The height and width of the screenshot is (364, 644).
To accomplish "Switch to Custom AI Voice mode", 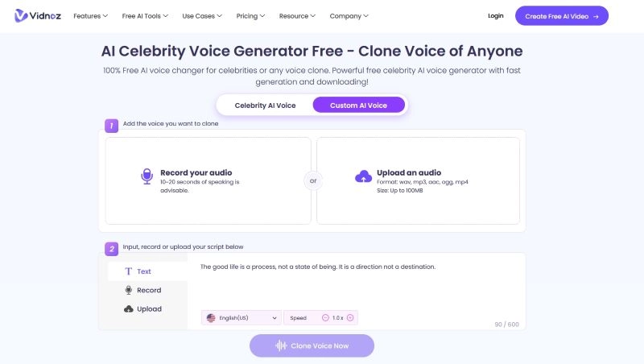I will click(x=358, y=105).
